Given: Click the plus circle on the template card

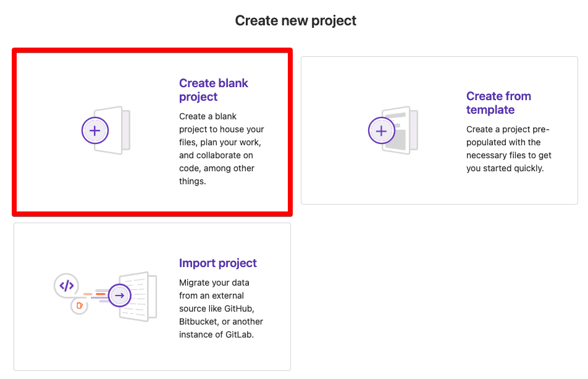Looking at the screenshot, I should pyautogui.click(x=382, y=131).
